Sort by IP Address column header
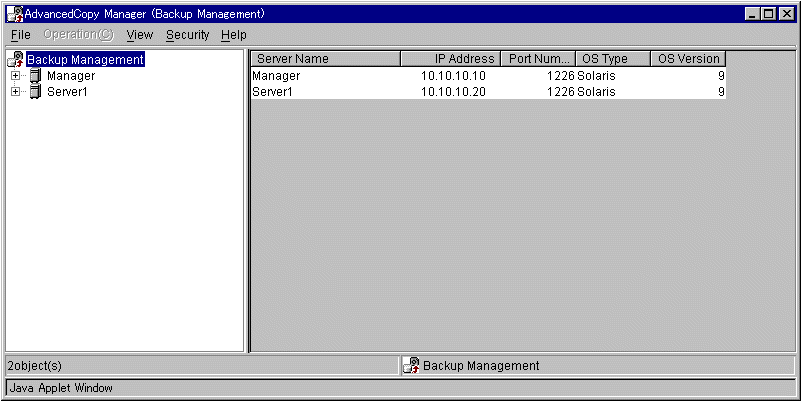 tap(451, 59)
